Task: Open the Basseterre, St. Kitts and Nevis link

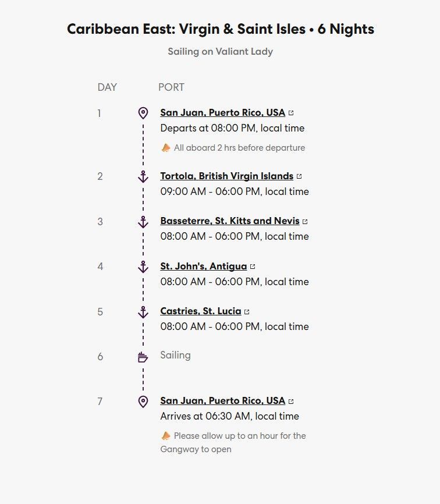Action: (229, 221)
